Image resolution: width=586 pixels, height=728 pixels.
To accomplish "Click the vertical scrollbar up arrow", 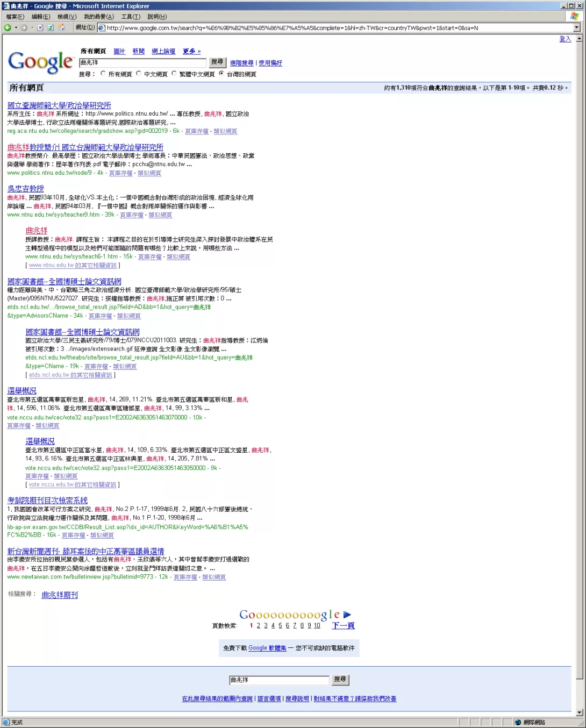I will [x=579, y=39].
